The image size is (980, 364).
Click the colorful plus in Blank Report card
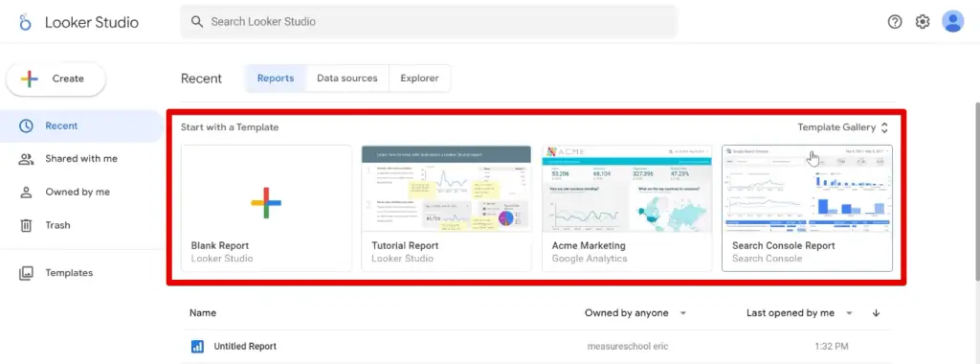(x=266, y=203)
